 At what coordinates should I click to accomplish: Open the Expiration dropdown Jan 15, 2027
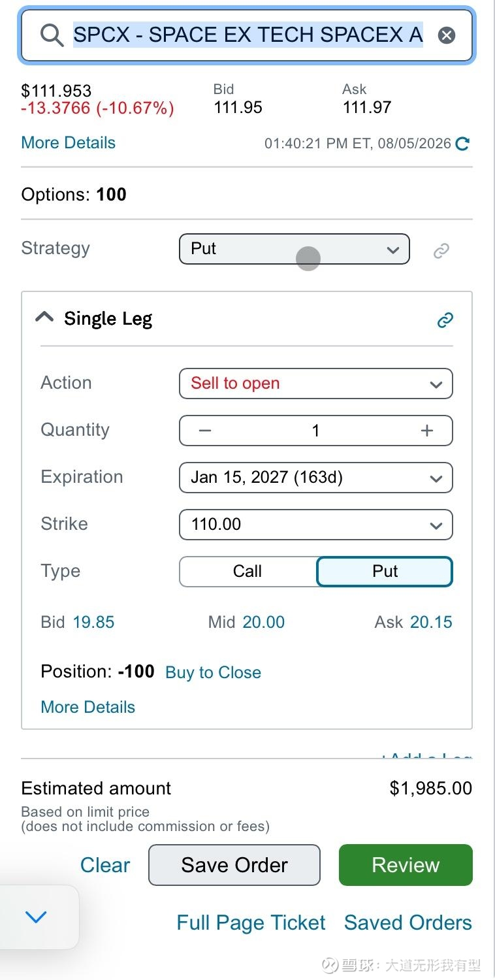click(x=316, y=478)
